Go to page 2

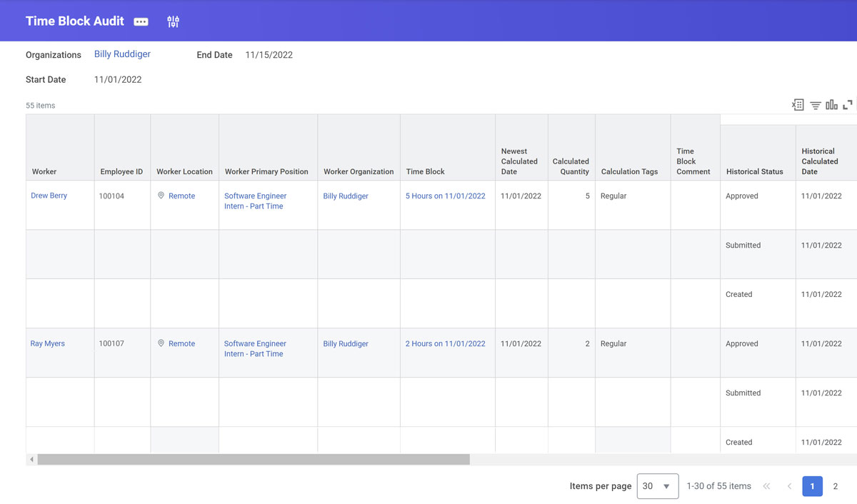(836, 486)
